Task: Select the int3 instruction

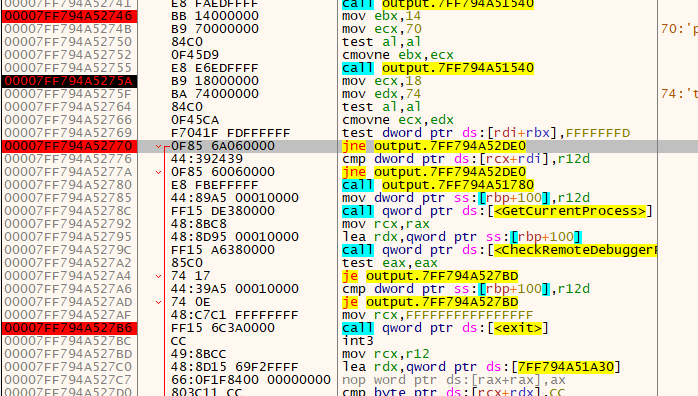Action: (x=358, y=341)
